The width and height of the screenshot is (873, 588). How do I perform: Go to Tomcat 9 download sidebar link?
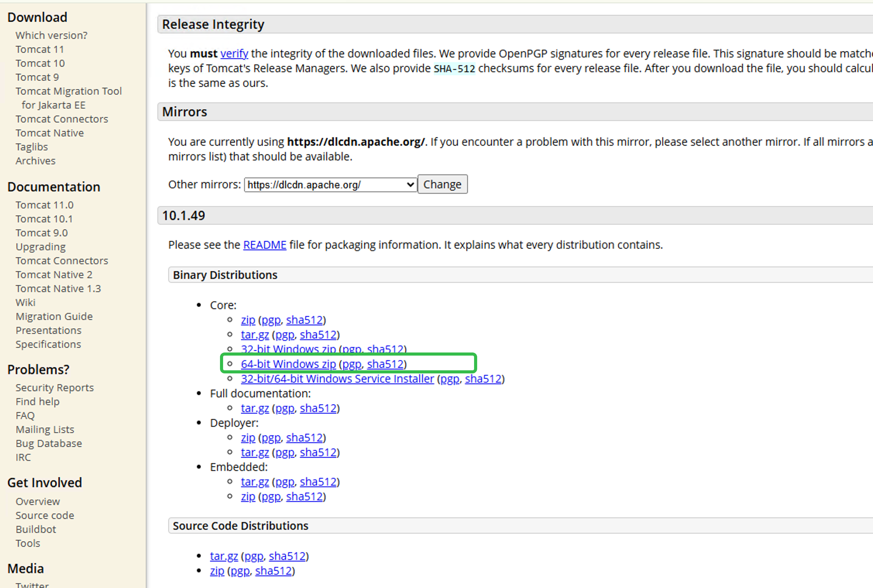tap(37, 77)
